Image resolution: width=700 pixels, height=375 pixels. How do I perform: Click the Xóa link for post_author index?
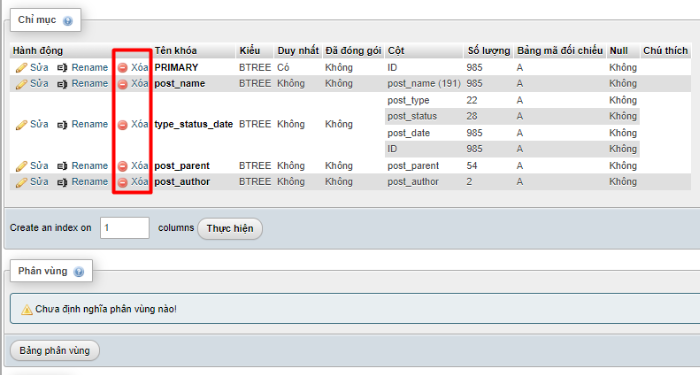[139, 182]
